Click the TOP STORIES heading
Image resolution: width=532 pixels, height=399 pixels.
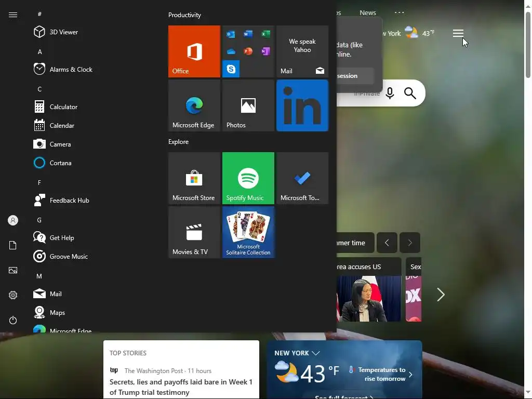click(128, 353)
